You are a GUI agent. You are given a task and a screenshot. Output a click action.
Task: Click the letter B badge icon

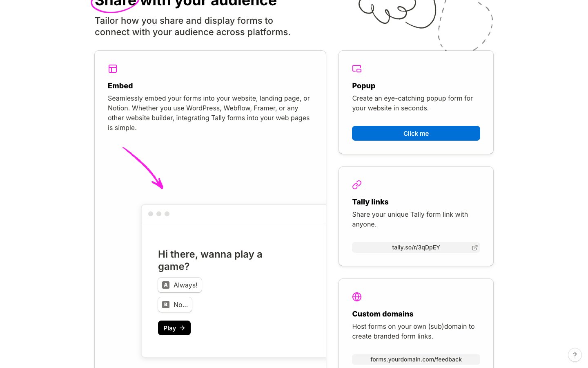(x=166, y=305)
